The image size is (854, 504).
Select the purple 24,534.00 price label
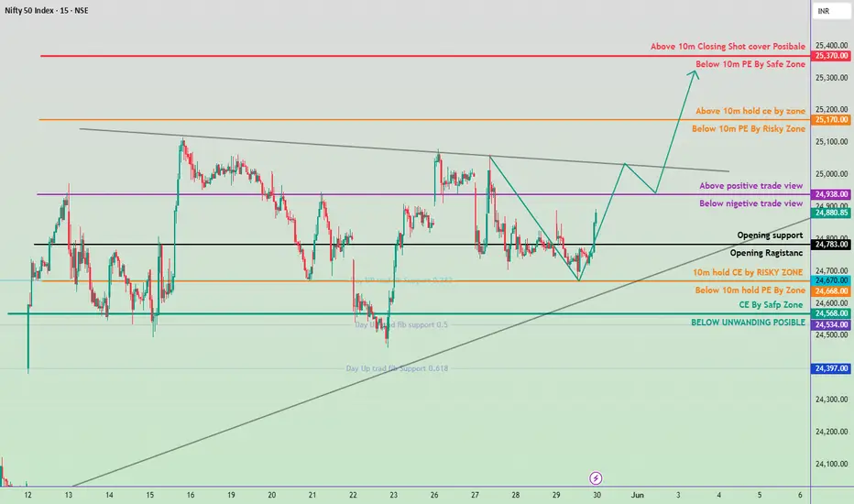(830, 324)
